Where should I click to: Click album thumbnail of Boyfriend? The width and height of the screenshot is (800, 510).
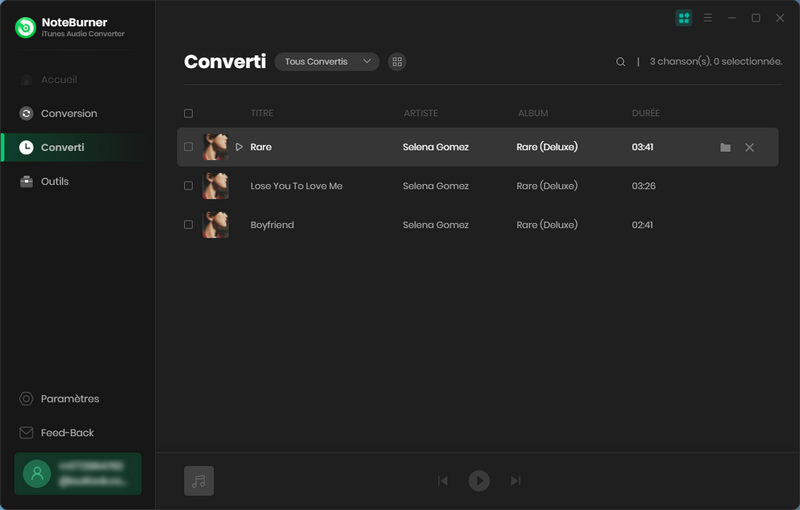click(x=216, y=225)
